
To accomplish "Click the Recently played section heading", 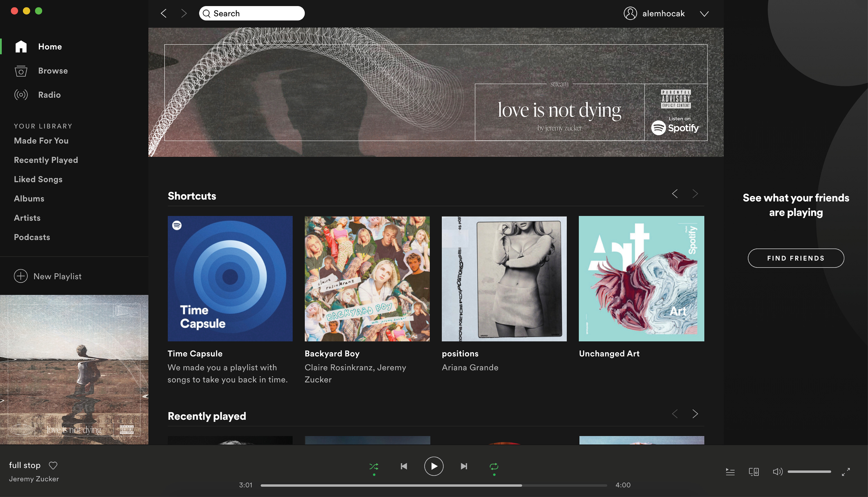I will pos(207,416).
